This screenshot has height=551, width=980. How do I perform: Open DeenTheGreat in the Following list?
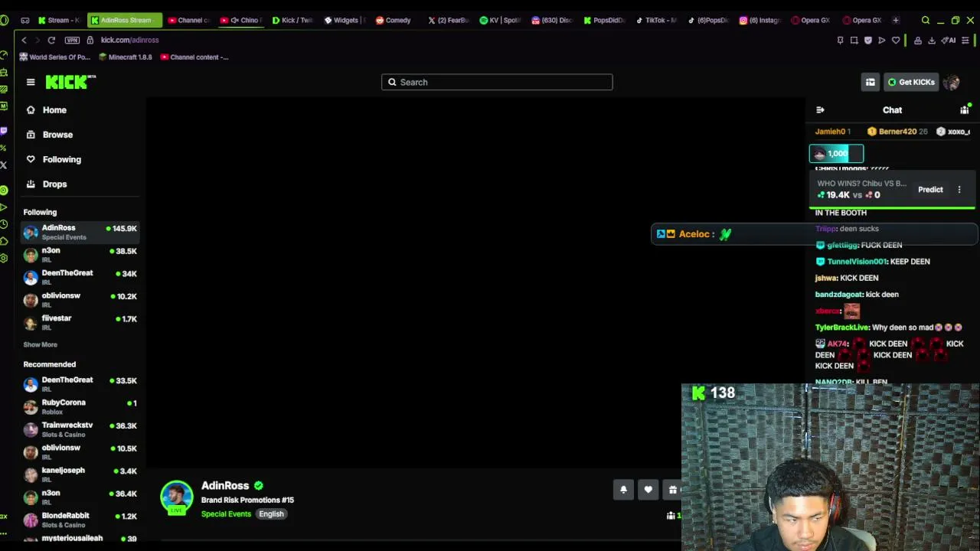[80, 277]
